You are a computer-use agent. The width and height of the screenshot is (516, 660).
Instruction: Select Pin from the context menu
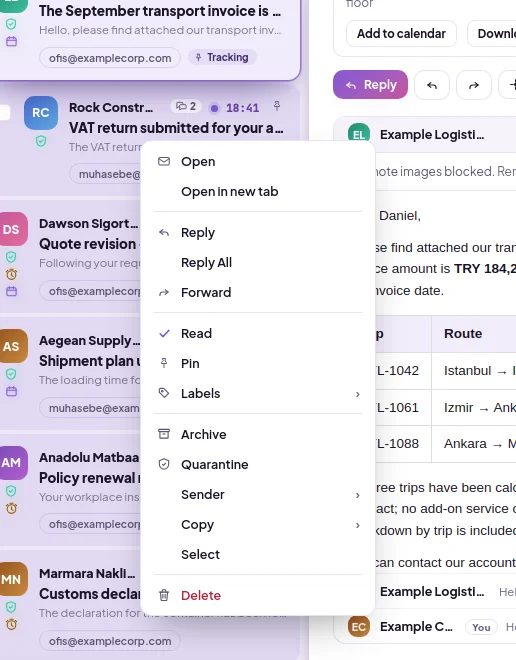coord(258,363)
